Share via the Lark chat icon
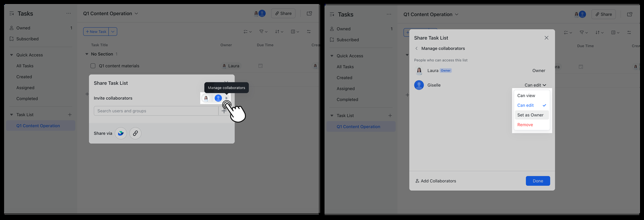Viewport: 644px width, 220px height. pos(120,133)
